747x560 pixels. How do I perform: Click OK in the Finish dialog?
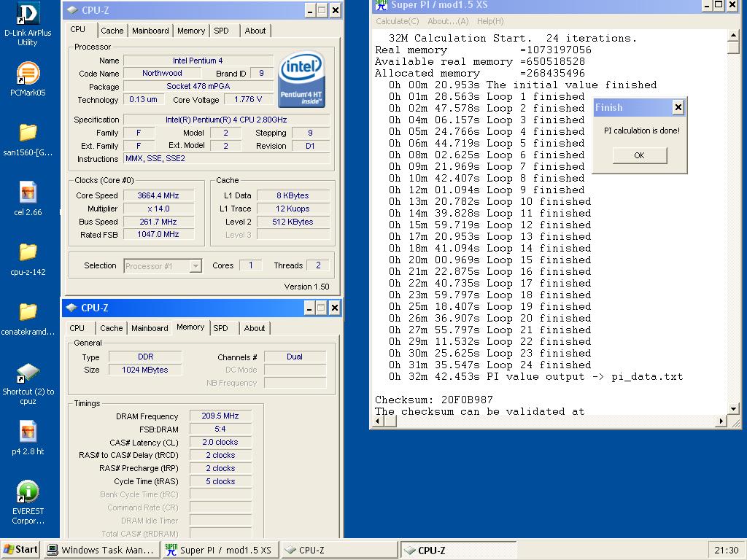pyautogui.click(x=639, y=155)
